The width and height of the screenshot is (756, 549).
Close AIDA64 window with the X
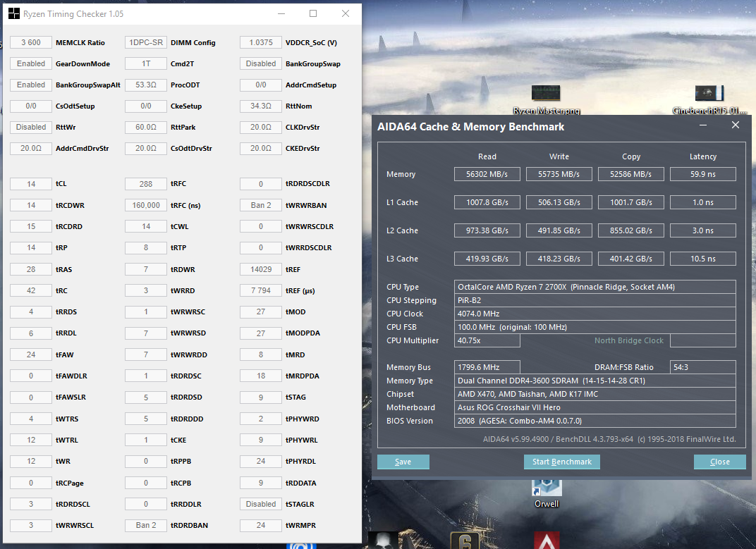[736, 125]
